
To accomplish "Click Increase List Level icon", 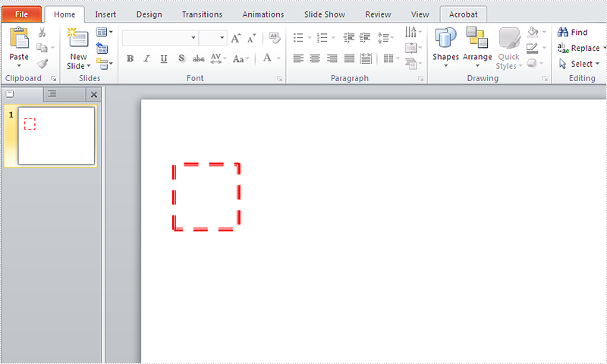I will click(x=365, y=37).
